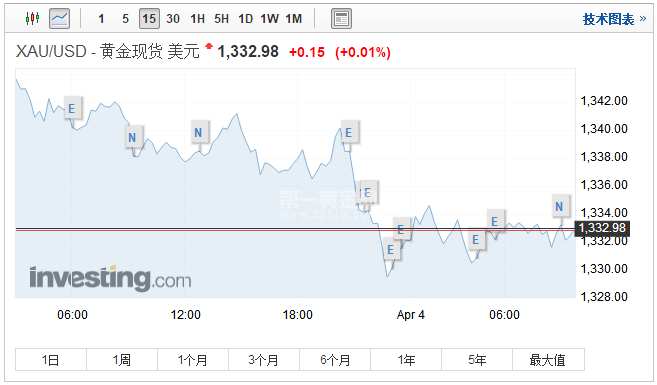The height and width of the screenshot is (385, 657).
Task: Select the 1个月 range tab
Action: click(193, 359)
